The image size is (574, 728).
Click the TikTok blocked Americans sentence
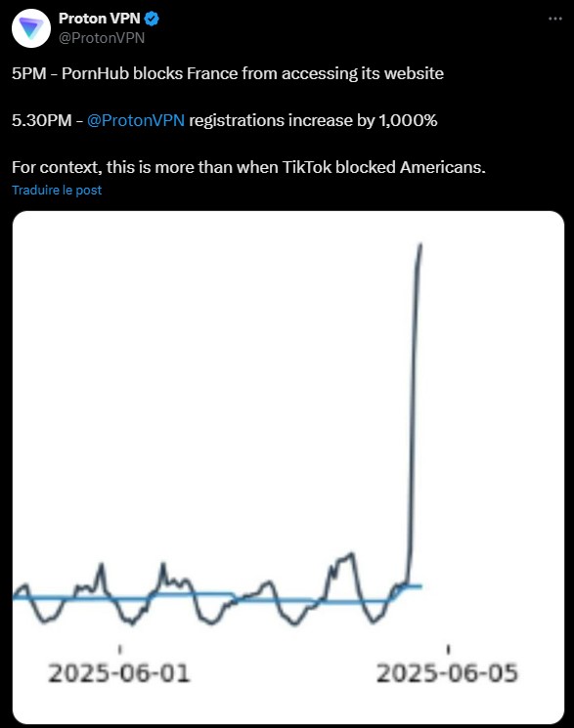(x=248, y=167)
